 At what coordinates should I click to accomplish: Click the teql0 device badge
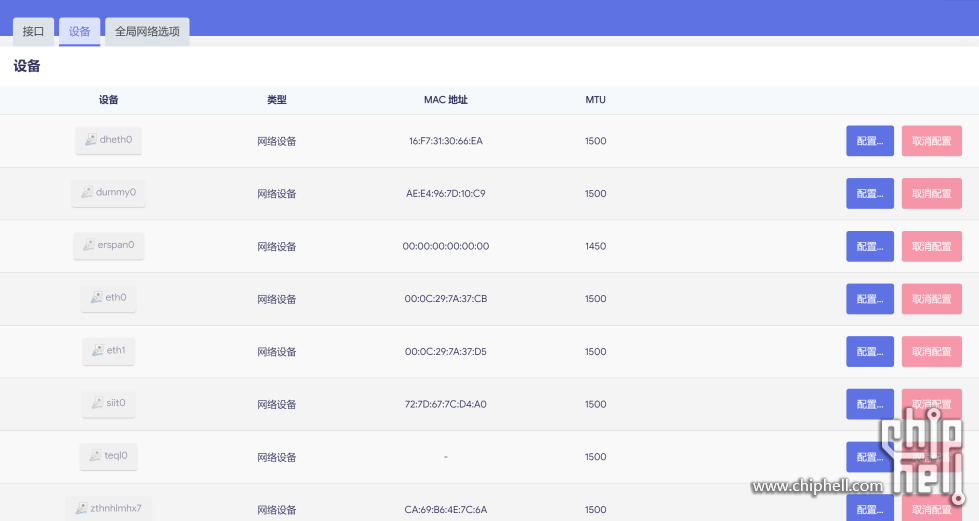click(x=109, y=455)
